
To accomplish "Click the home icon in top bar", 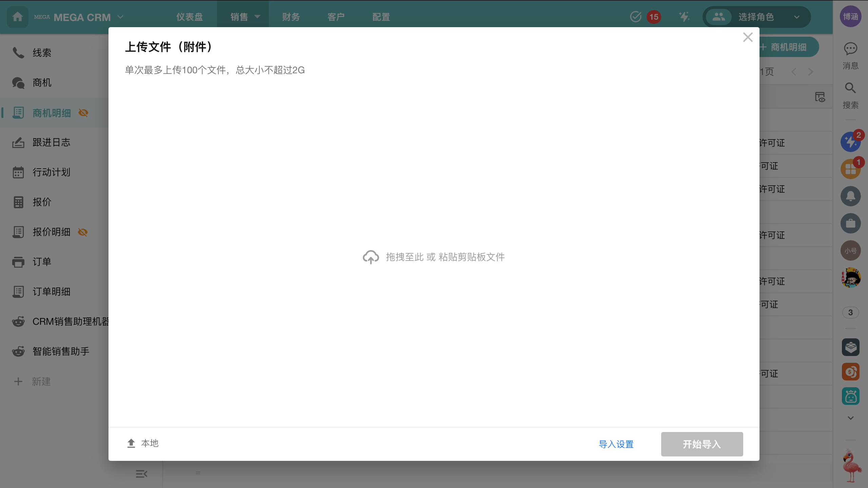I will (x=18, y=17).
